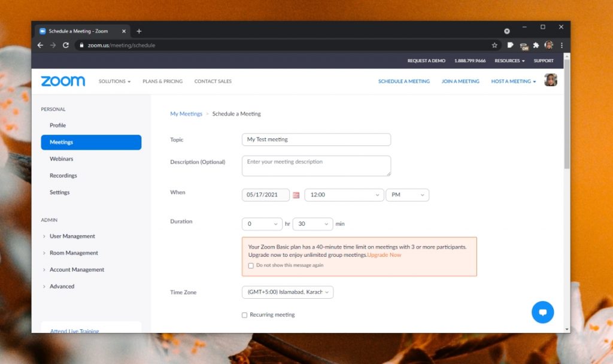
Task: Click the Zoom logo
Action: click(x=62, y=81)
